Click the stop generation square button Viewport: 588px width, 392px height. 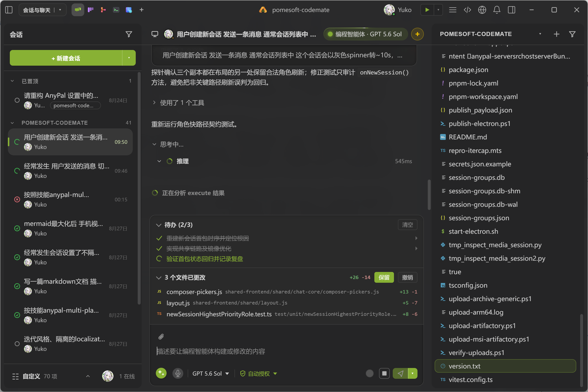(384, 373)
